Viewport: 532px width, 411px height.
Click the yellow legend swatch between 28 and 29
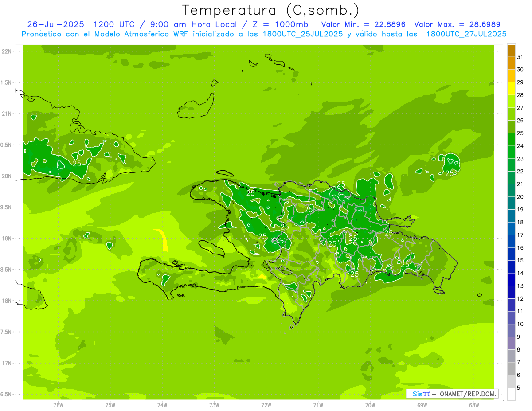[511, 89]
